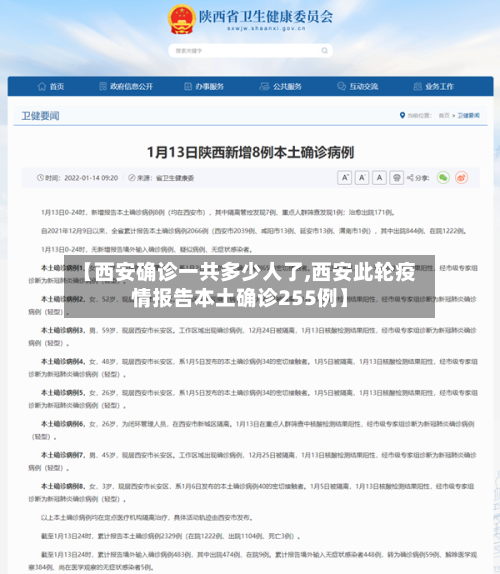Share the article to Weibo
The width and height of the screenshot is (500, 574).
(x=462, y=178)
